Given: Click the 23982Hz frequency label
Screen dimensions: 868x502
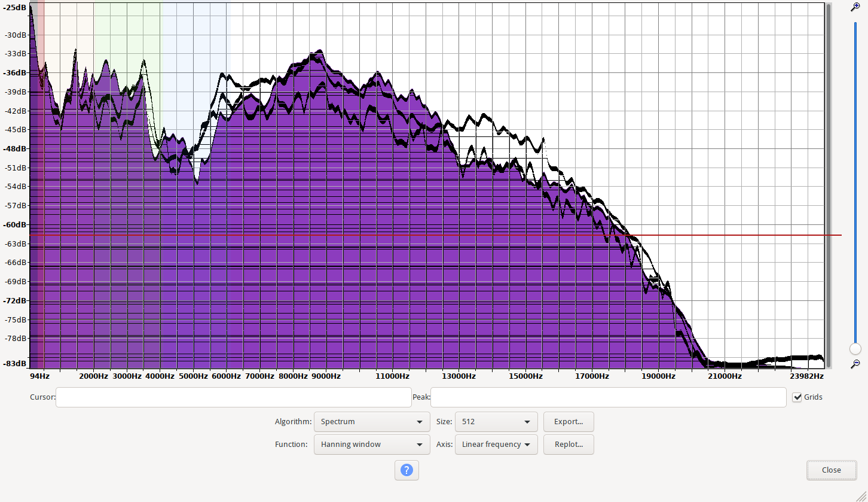Looking at the screenshot, I should click(x=806, y=376).
